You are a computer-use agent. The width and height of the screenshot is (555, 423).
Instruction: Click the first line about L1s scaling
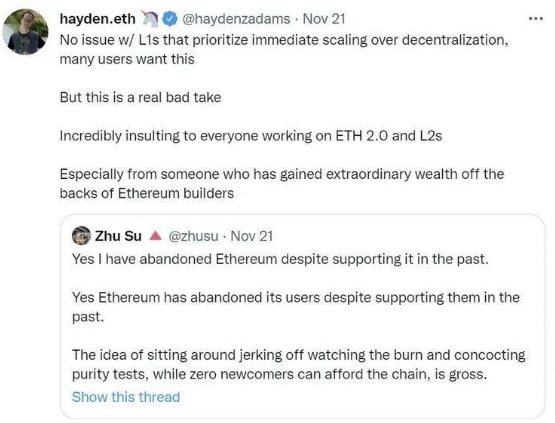click(284, 49)
